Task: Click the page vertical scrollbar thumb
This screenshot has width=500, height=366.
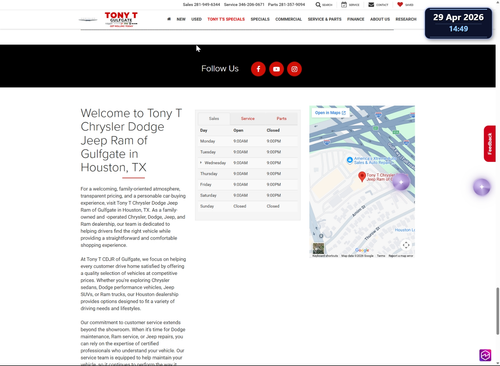Action: point(497,311)
